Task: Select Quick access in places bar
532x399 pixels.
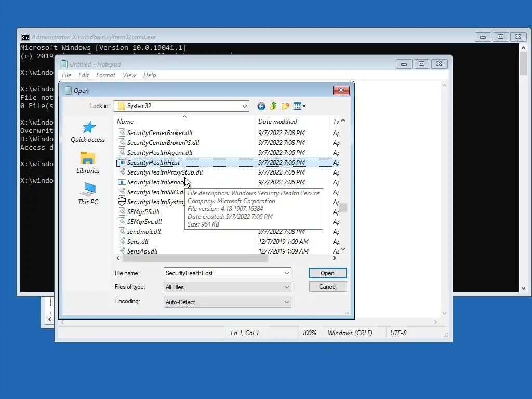Action: (88, 132)
